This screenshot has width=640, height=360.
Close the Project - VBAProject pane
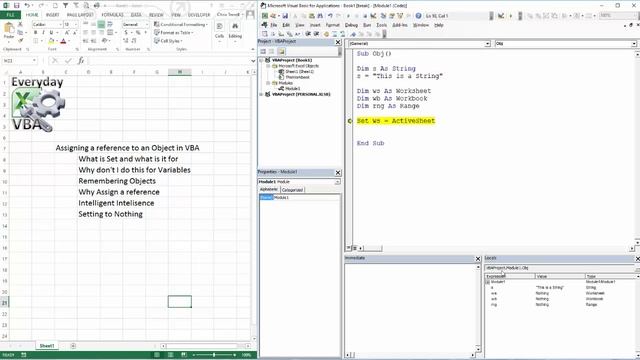[x=338, y=42]
